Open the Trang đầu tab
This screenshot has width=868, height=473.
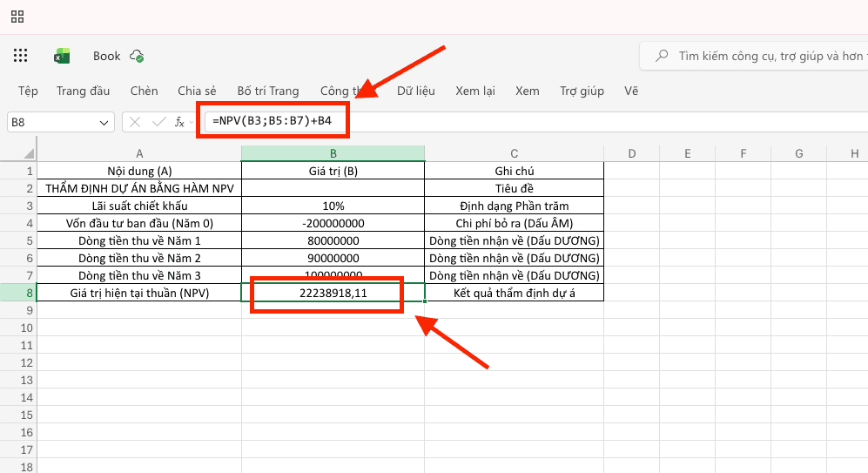(x=83, y=91)
